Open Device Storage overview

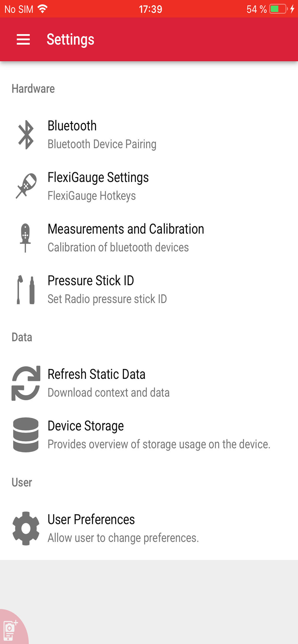[x=149, y=435]
